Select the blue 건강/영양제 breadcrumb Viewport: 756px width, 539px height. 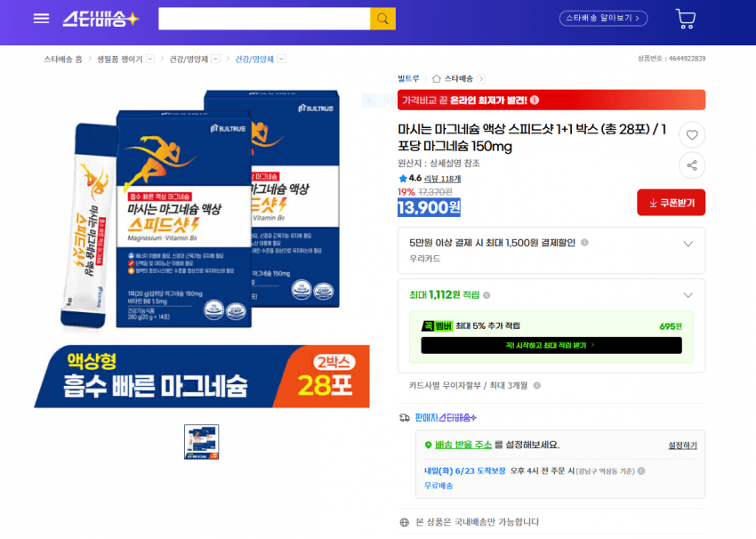[x=254, y=59]
